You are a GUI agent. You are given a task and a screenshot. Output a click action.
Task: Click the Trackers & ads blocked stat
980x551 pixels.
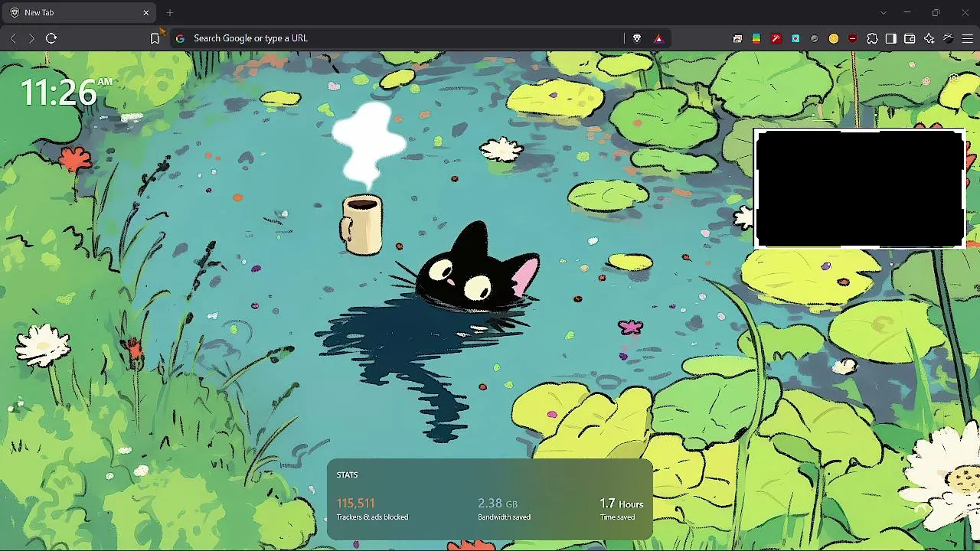372,509
